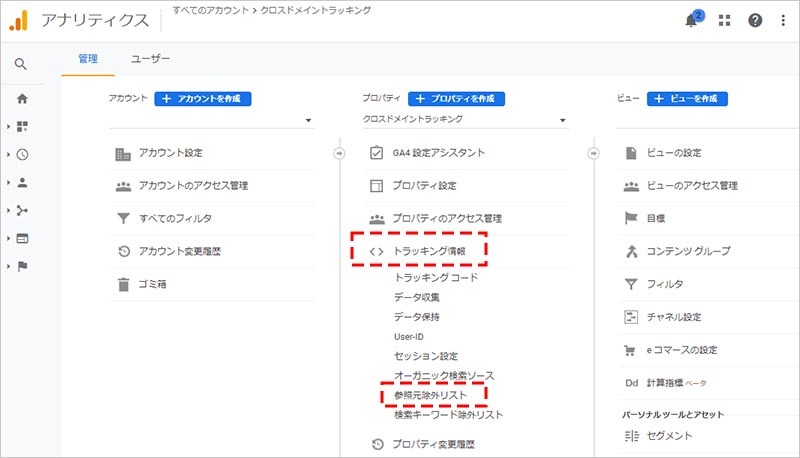The image size is (800, 458).
Task: Switch to the ユーザー tab
Action: click(150, 59)
